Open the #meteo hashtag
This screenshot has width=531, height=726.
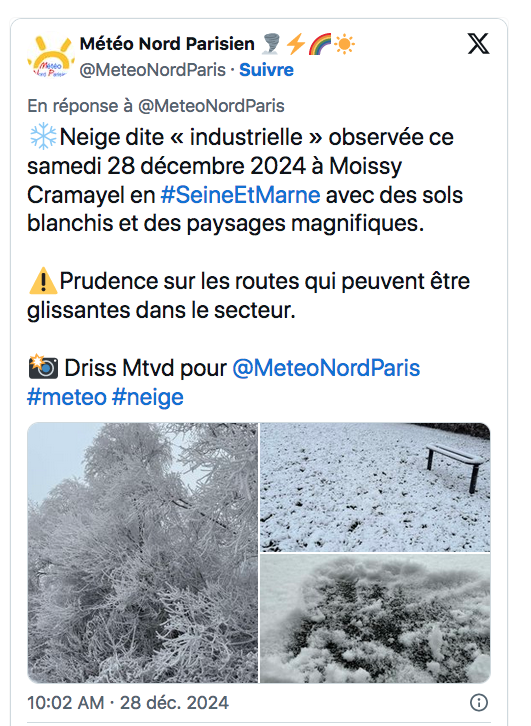[x=67, y=397]
